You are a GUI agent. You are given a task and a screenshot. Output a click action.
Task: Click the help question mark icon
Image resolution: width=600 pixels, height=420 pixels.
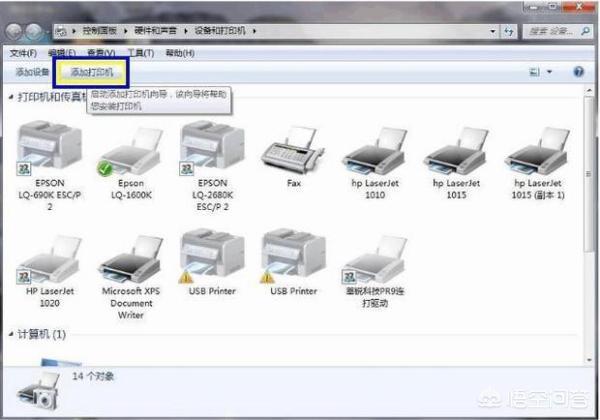(579, 72)
